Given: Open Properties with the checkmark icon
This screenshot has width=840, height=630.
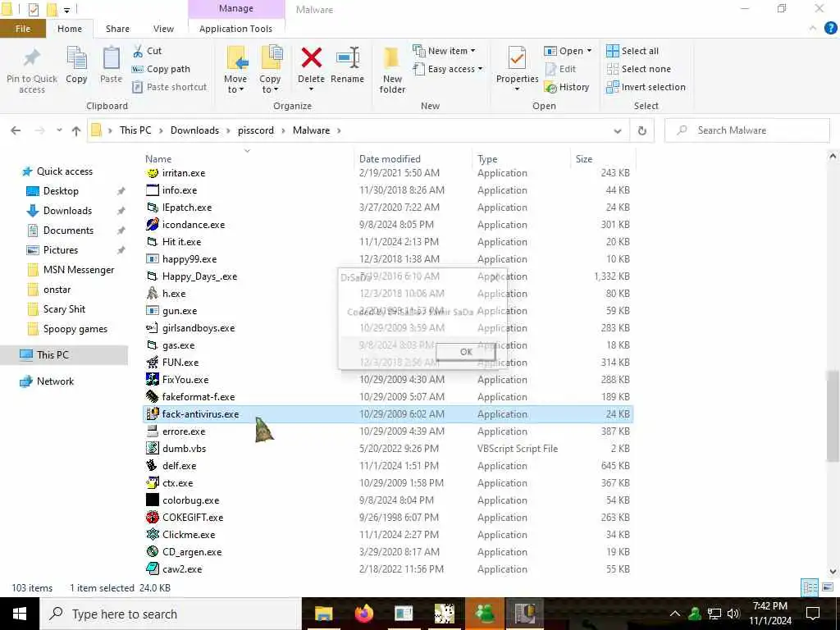Looking at the screenshot, I should (x=517, y=57).
